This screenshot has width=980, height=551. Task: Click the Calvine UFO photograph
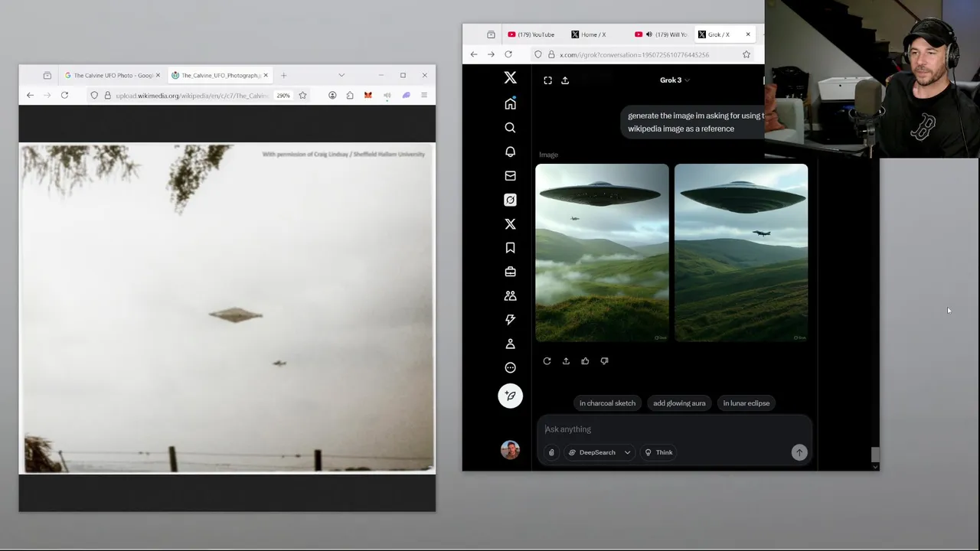point(227,308)
